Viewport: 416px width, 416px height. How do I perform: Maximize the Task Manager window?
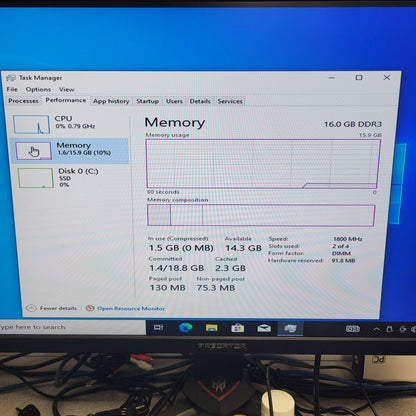coord(359,78)
